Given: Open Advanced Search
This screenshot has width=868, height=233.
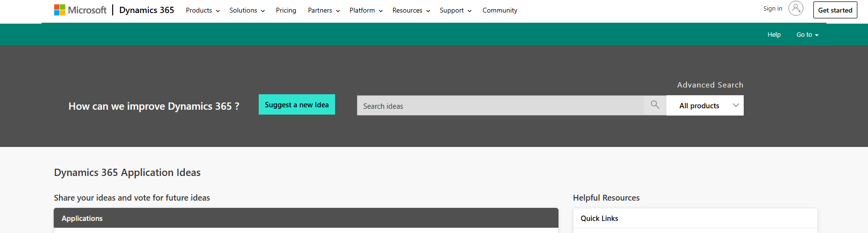Looking at the screenshot, I should (x=710, y=85).
